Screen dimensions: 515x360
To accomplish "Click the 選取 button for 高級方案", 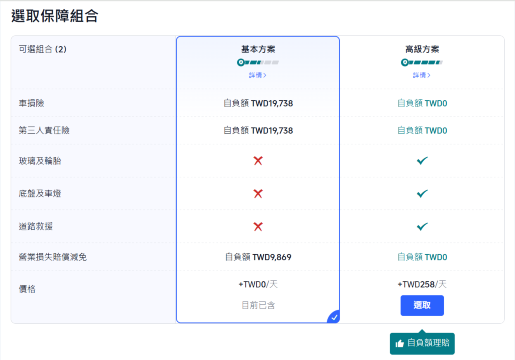I will tap(422, 305).
